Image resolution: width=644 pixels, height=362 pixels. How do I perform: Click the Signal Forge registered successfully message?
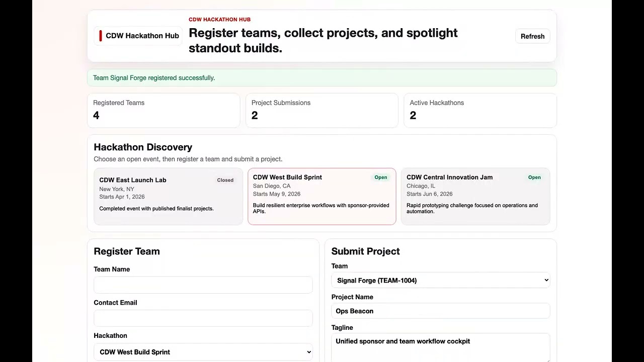154,78
